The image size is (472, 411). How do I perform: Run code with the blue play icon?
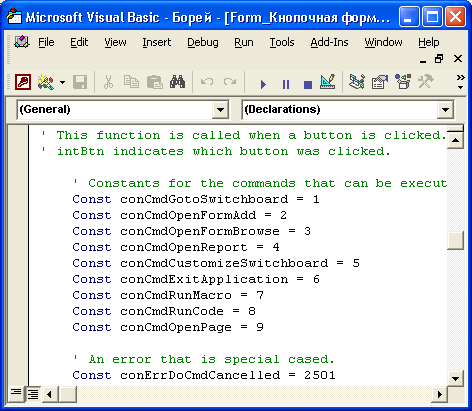point(263,84)
